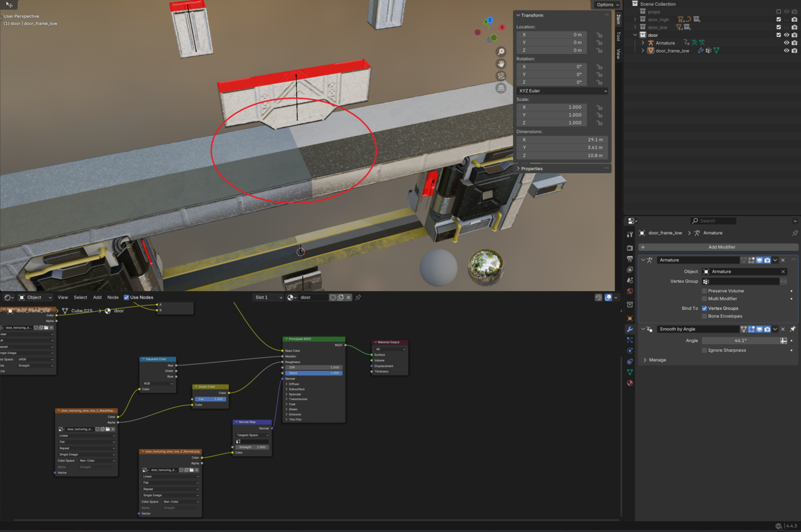Open the XYZ Euler rotation mode dropdown
The width and height of the screenshot is (801, 532).
[562, 91]
